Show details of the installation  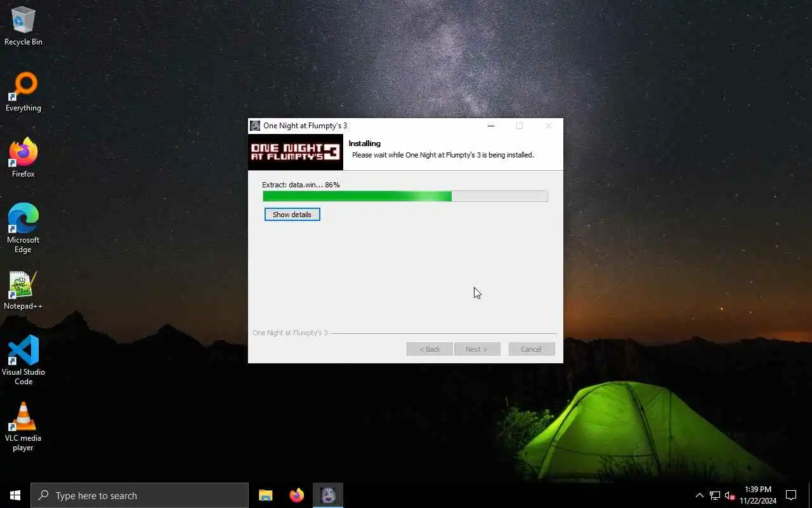coord(292,215)
